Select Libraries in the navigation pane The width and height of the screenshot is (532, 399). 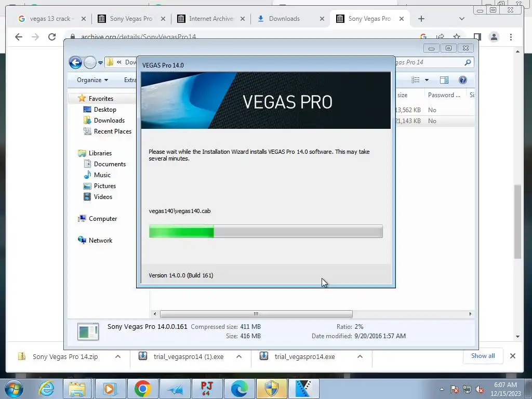click(100, 153)
